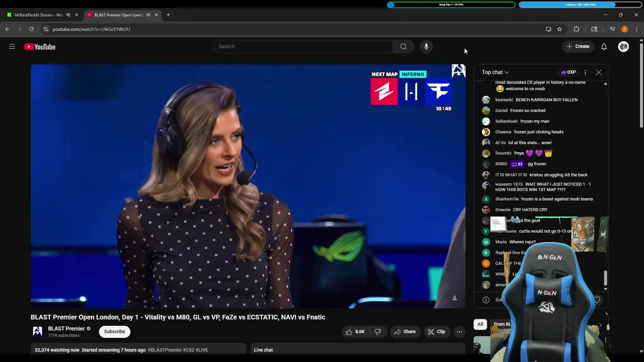Open the live chat three-dot options
The image size is (644, 362).
[585, 72]
